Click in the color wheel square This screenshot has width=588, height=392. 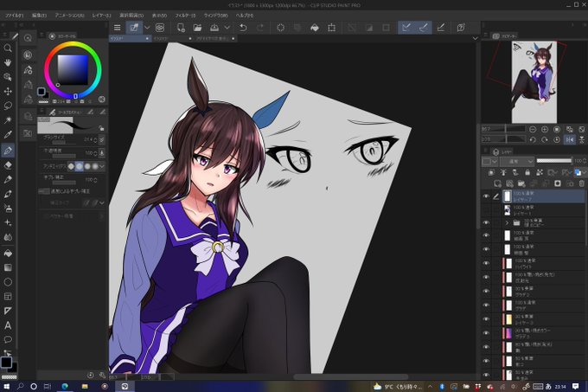pyautogui.click(x=73, y=70)
